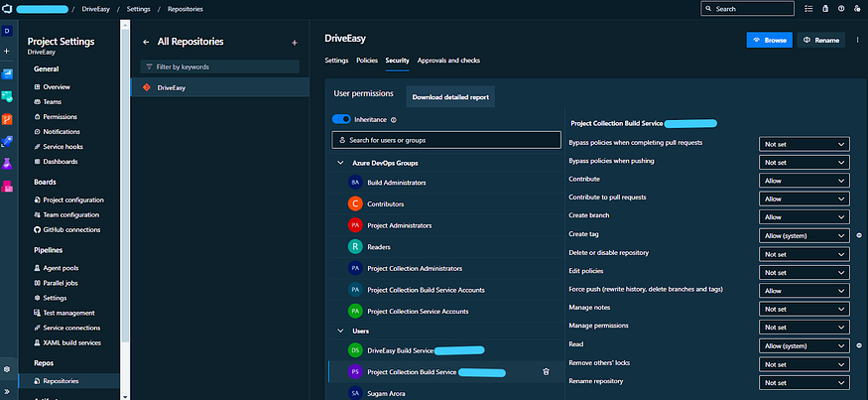This screenshot has width=868, height=400.
Task: Open the Azure DevOps home logo
Action: click(x=7, y=9)
